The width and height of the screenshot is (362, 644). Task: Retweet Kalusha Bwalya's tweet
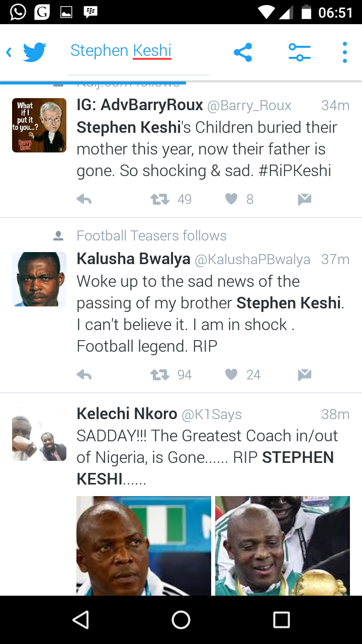click(160, 375)
